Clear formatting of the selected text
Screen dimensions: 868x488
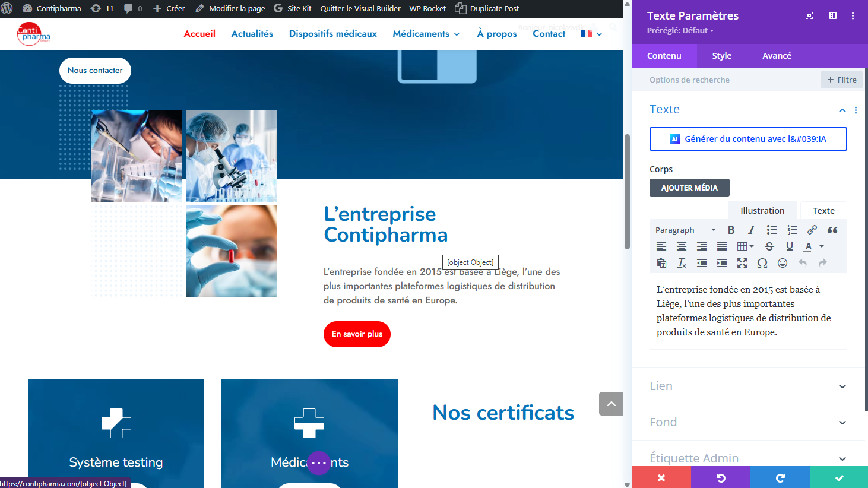click(681, 263)
